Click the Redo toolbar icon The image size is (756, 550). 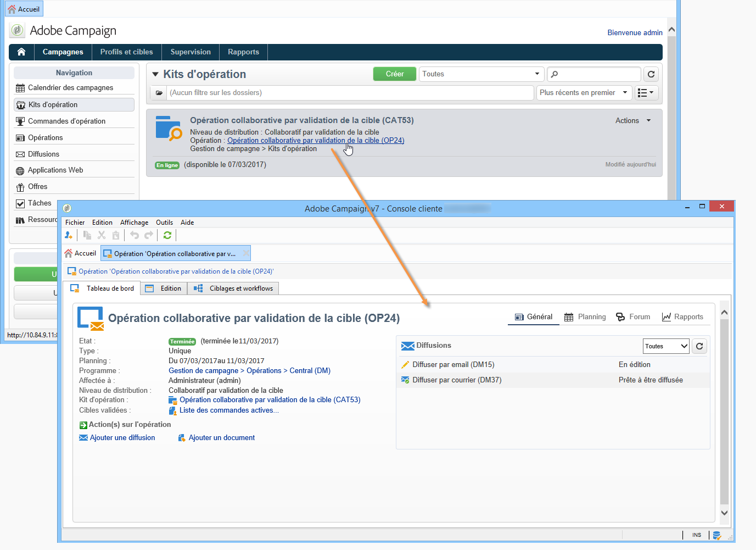(x=149, y=235)
